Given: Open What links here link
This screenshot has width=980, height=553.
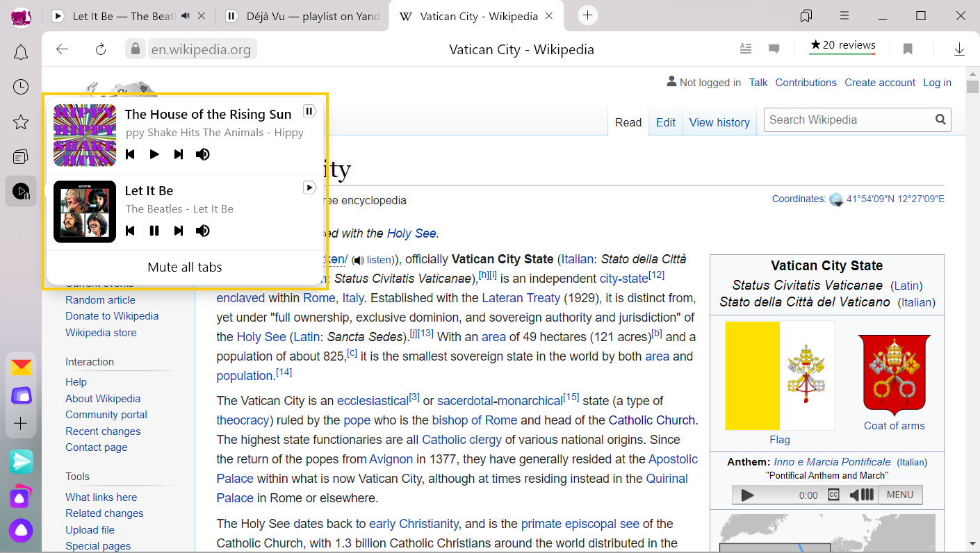Looking at the screenshot, I should (x=101, y=497).
